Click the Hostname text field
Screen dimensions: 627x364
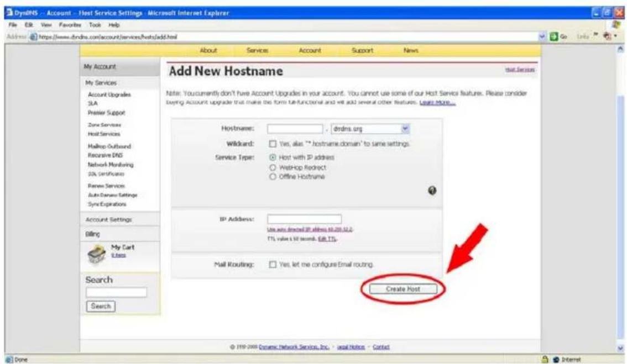[295, 129]
